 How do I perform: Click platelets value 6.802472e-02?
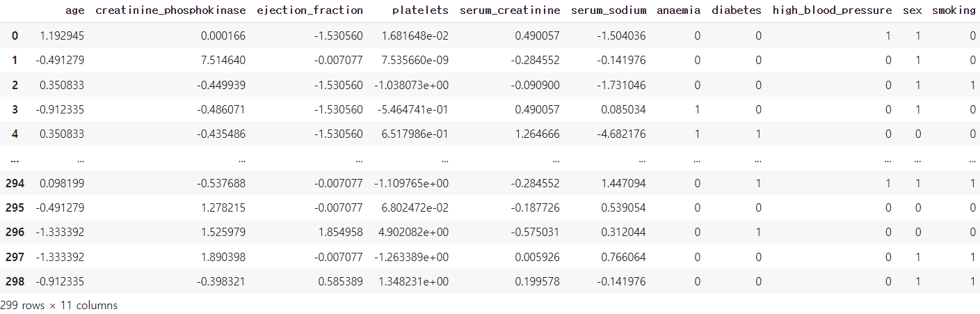[x=415, y=207]
